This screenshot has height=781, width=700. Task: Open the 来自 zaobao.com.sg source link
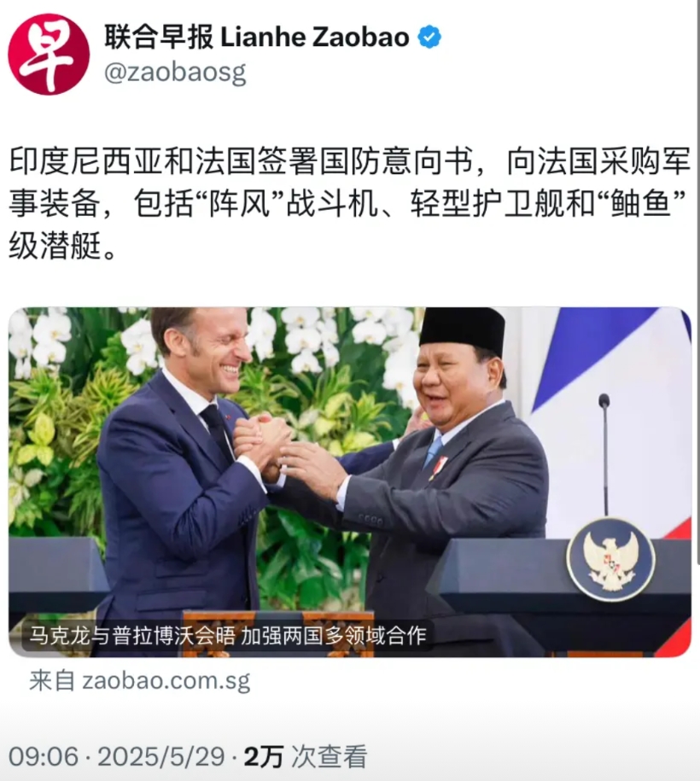(139, 681)
